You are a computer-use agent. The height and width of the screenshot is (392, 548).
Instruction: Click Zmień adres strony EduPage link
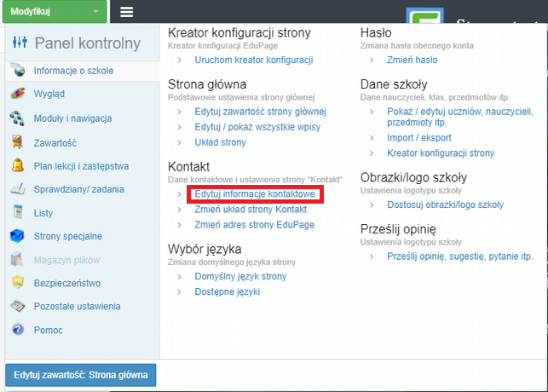point(255,225)
